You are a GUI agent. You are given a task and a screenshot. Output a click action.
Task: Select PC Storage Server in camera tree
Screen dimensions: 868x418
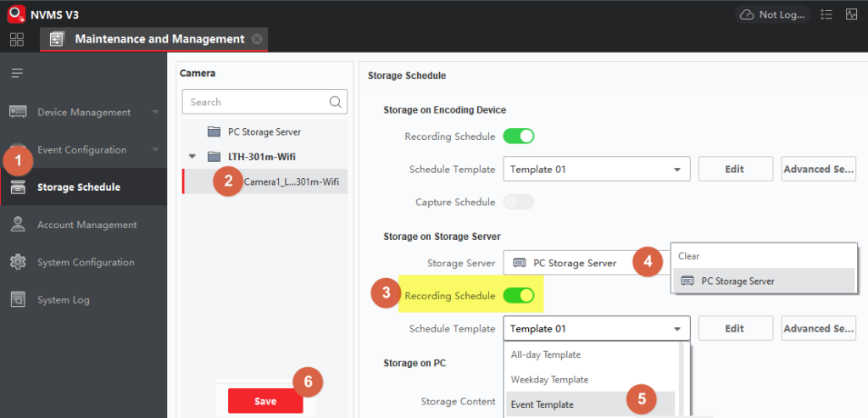(x=264, y=131)
